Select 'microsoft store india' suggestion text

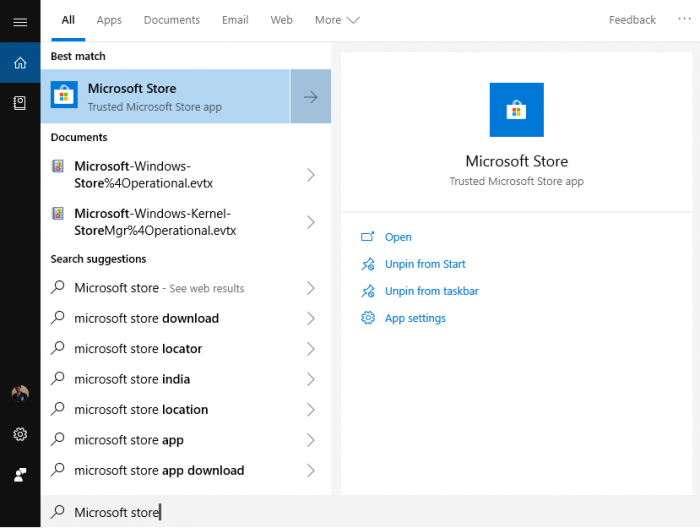pyautogui.click(x=132, y=379)
